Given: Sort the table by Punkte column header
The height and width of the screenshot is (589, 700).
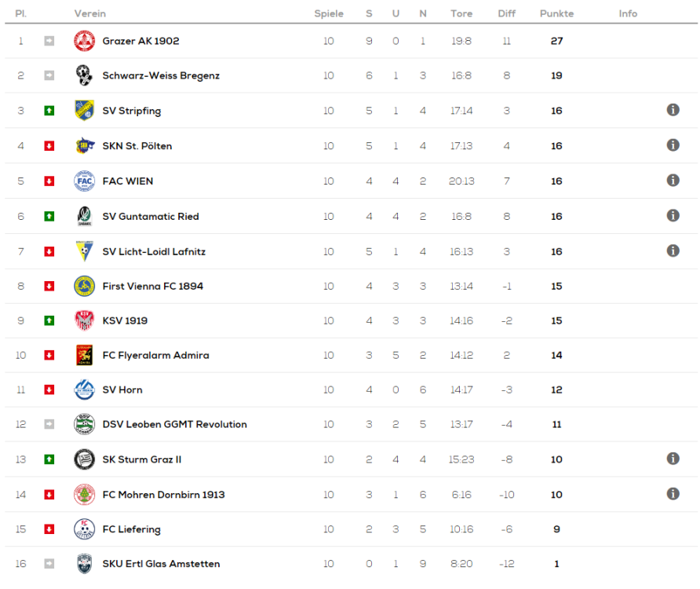Looking at the screenshot, I should 556,13.
